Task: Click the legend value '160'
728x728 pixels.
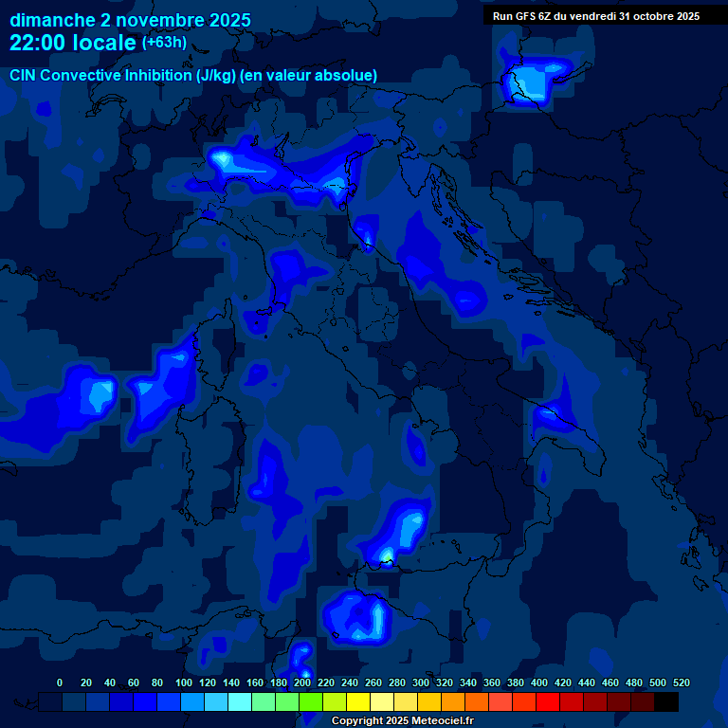Action: click(x=255, y=682)
